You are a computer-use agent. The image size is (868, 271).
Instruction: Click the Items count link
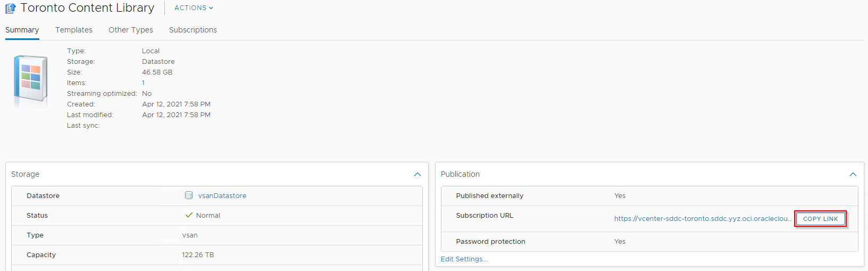coord(143,83)
